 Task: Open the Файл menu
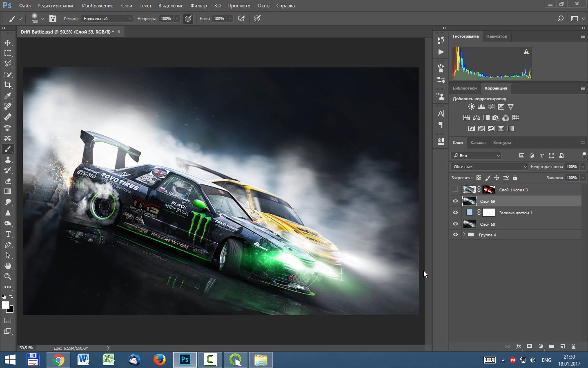point(25,6)
